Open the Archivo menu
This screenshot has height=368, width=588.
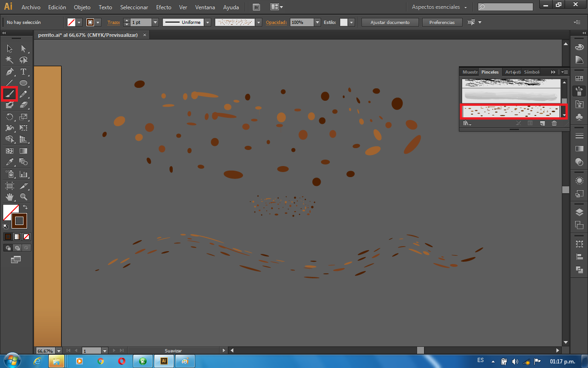point(31,7)
